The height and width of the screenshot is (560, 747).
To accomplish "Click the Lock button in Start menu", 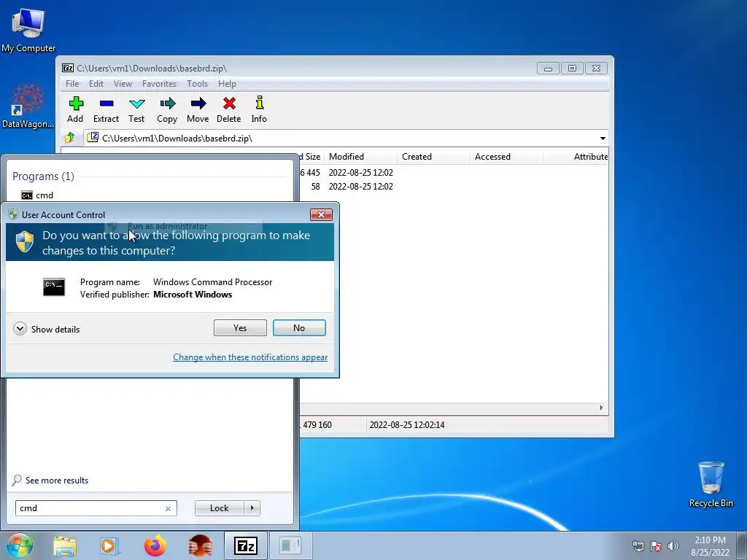I will pos(219,508).
